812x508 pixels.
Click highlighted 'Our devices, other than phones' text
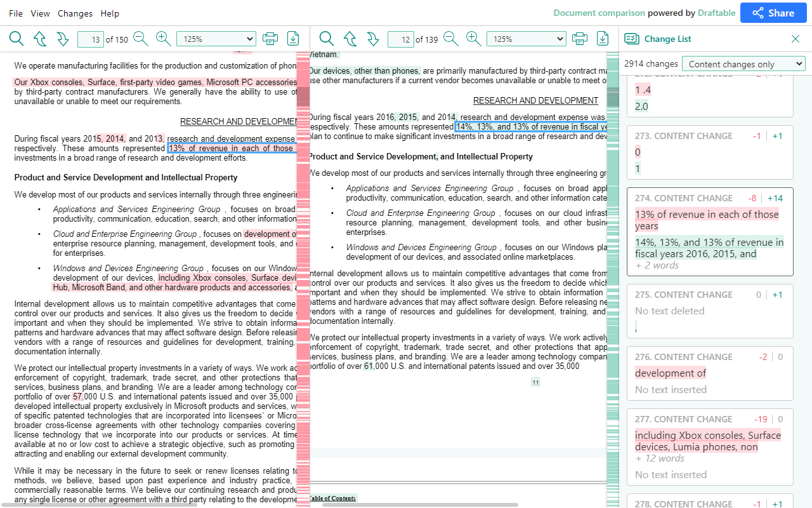tap(364, 71)
